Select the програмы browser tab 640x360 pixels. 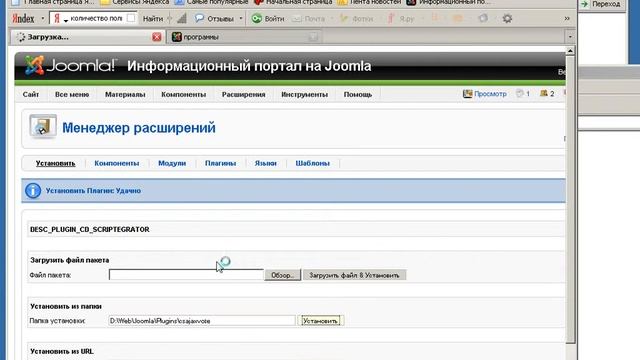pos(244,37)
